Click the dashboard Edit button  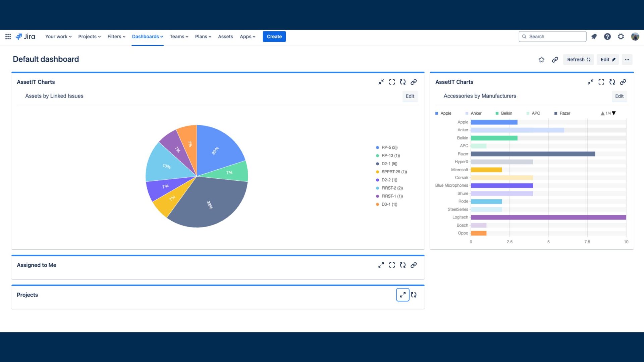608,60
